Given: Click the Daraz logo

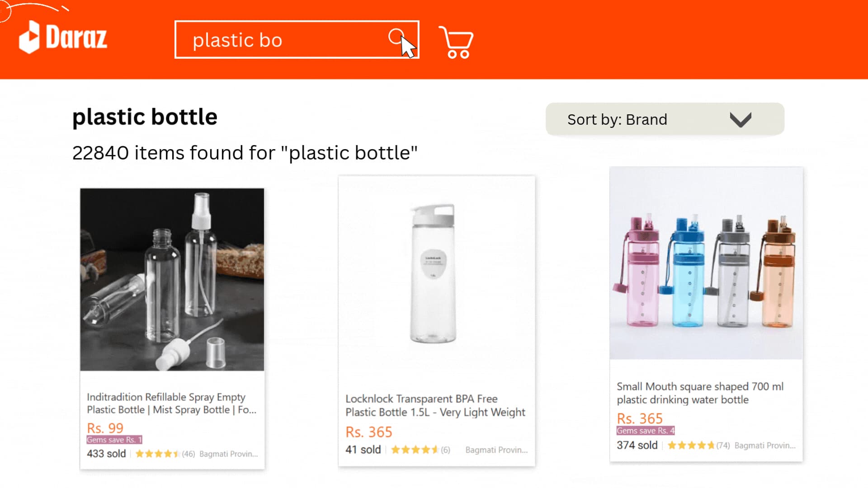Looking at the screenshot, I should point(63,38).
